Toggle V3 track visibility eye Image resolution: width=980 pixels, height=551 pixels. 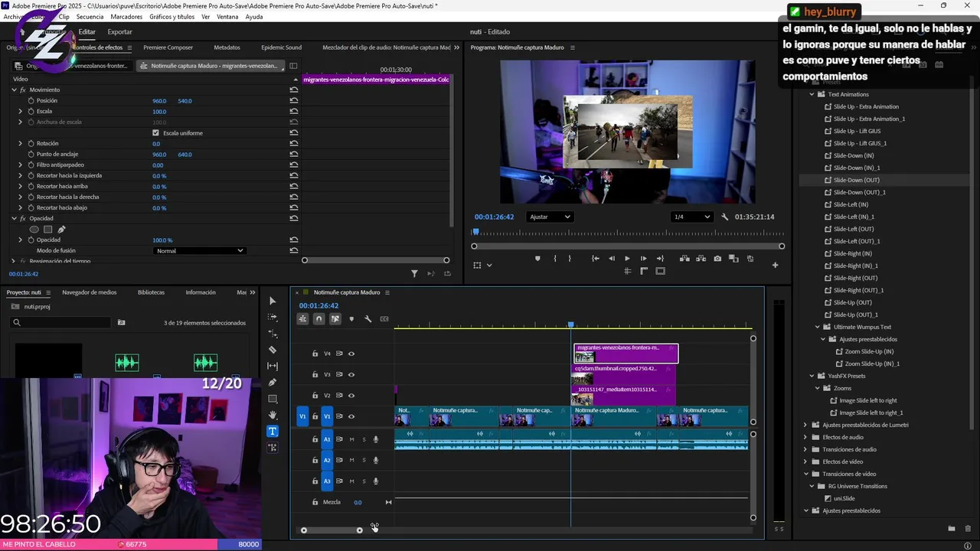[x=351, y=374]
